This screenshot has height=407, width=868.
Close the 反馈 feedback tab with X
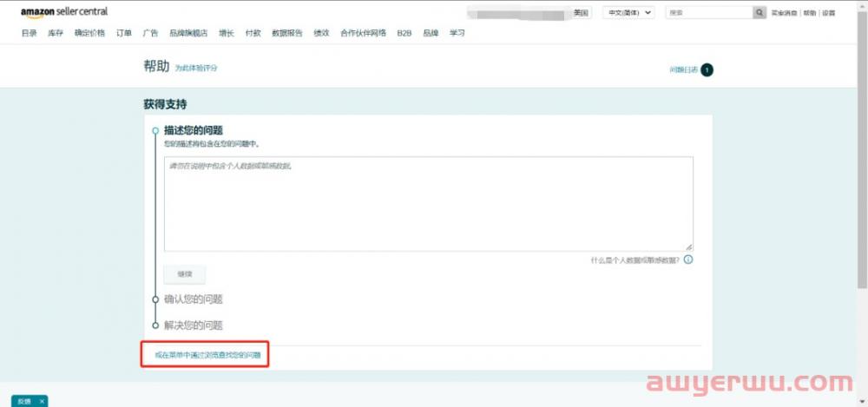[42, 401]
